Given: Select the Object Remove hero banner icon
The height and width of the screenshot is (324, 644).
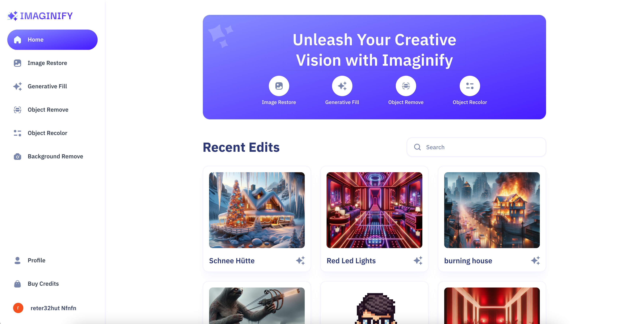Looking at the screenshot, I should [x=406, y=86].
